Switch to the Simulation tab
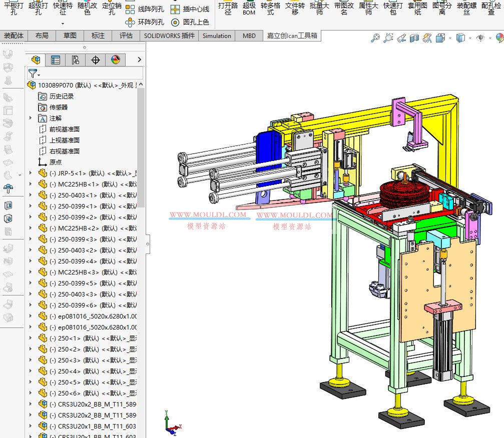This screenshot has height=438, width=504. [216, 36]
